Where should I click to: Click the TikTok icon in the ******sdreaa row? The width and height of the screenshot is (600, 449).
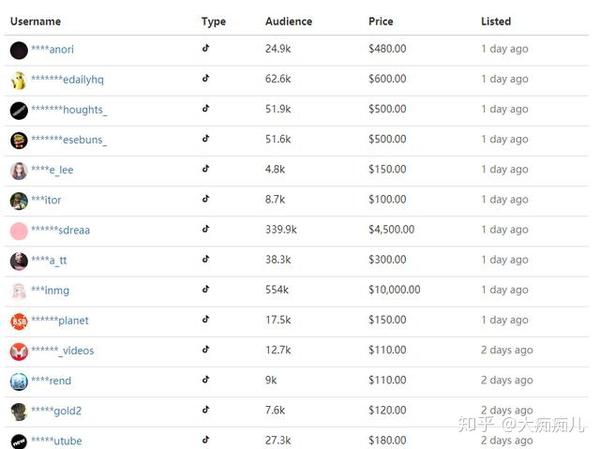coord(206,229)
